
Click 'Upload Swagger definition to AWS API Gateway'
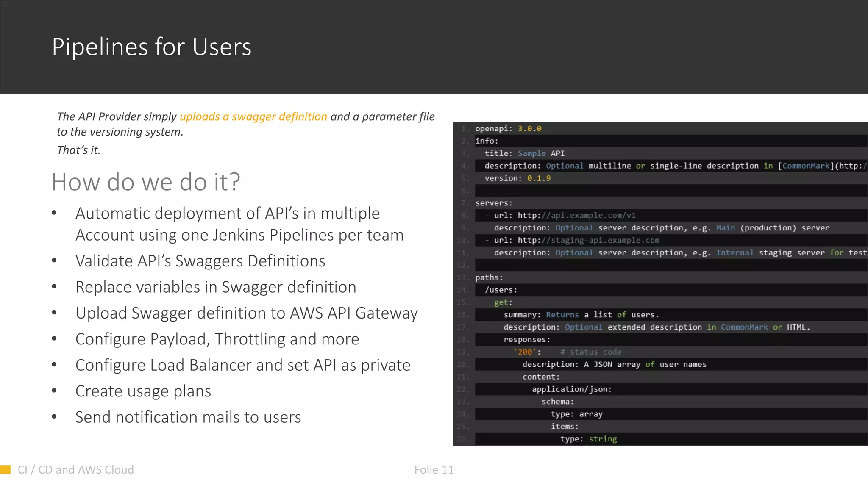point(246,313)
